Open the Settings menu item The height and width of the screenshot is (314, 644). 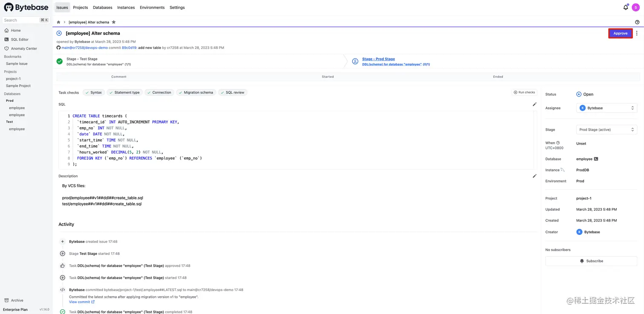tap(177, 7)
